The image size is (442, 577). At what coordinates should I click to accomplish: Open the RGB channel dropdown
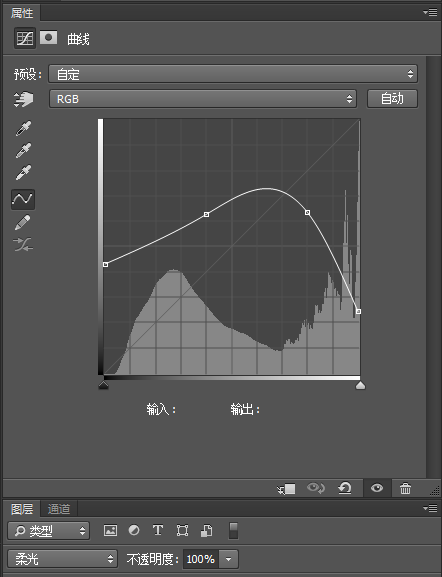[x=203, y=99]
